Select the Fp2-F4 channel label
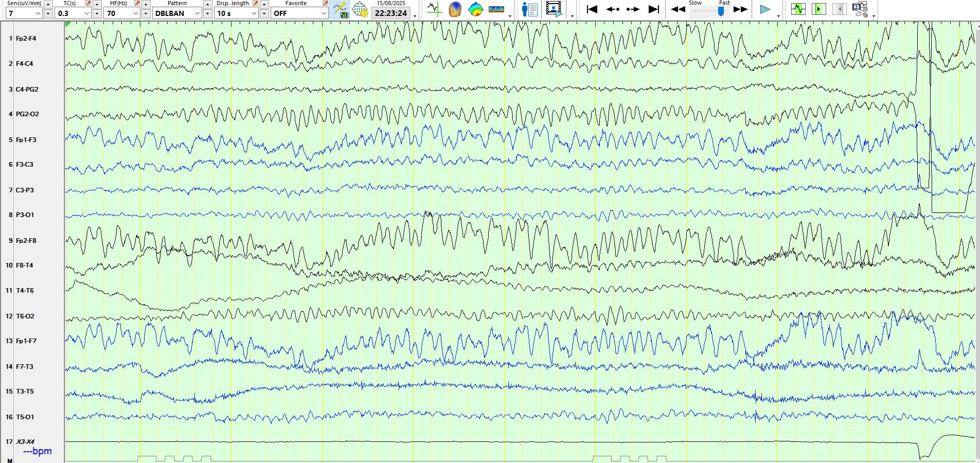 [x=26, y=39]
